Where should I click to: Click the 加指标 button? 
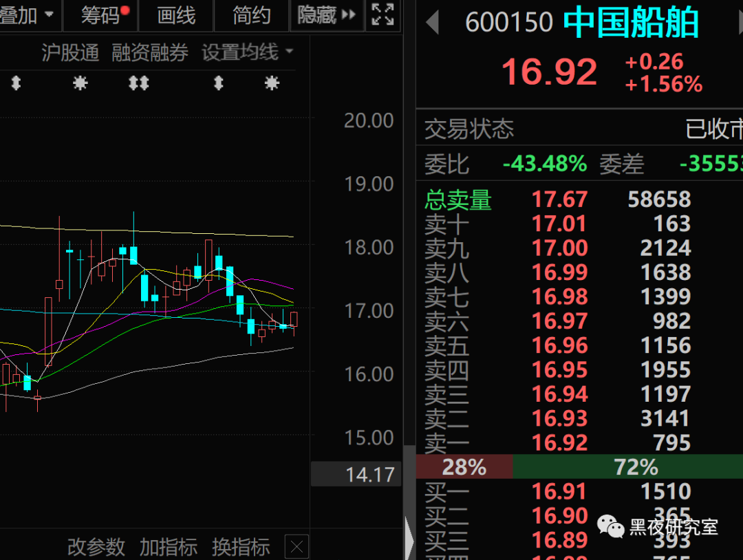click(169, 547)
